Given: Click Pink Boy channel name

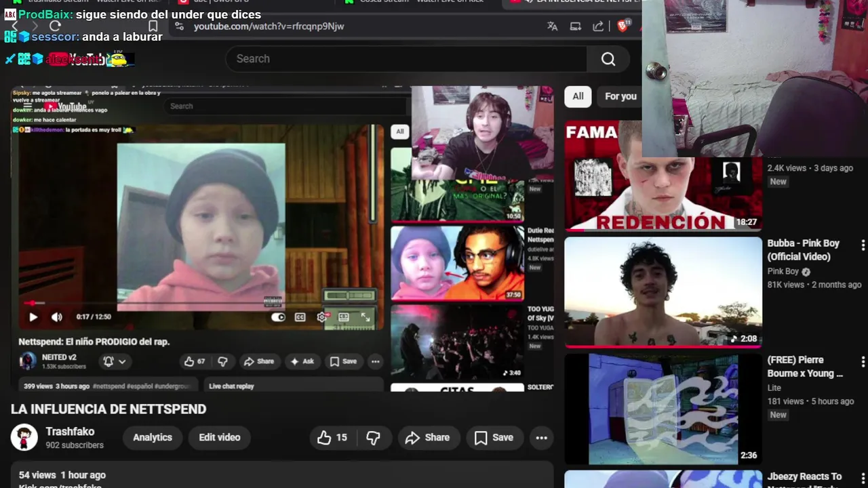Looking at the screenshot, I should point(783,271).
